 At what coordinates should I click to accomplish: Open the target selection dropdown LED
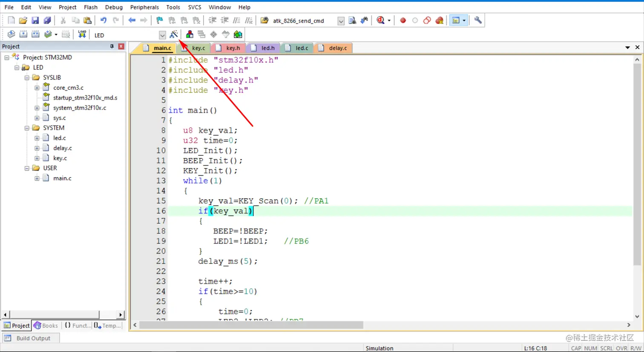coord(162,35)
